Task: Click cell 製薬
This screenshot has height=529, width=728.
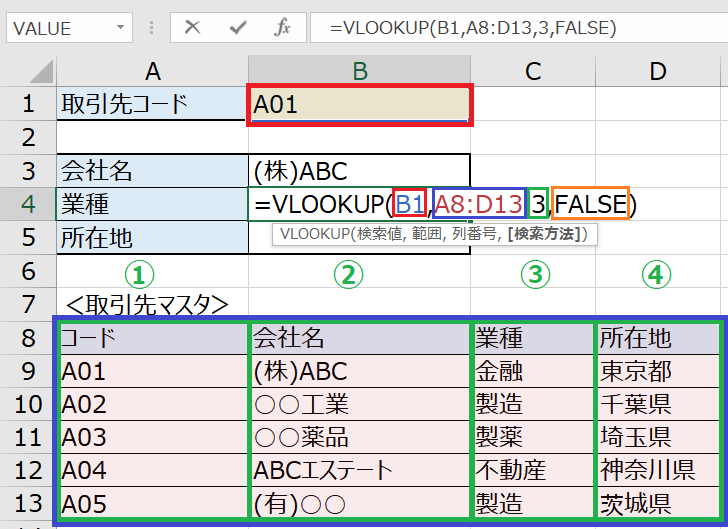Action: click(533, 438)
